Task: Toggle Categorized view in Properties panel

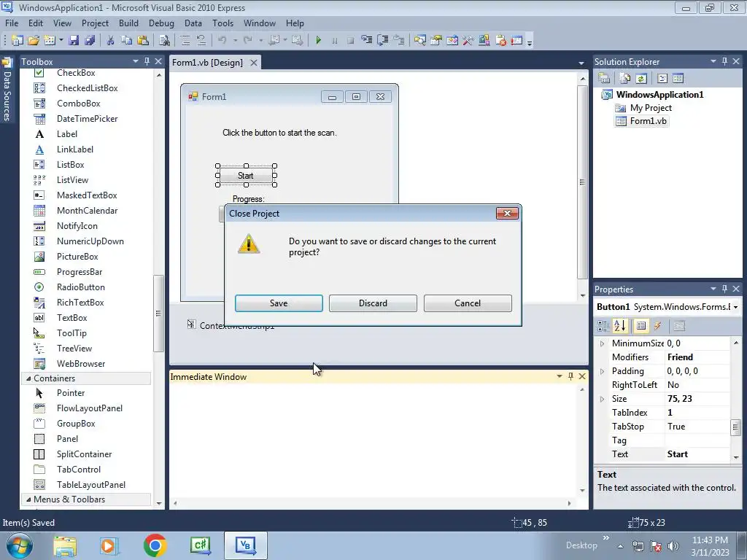Action: 603,326
